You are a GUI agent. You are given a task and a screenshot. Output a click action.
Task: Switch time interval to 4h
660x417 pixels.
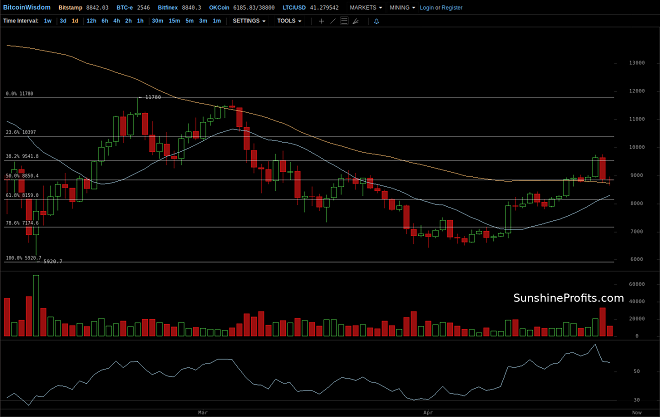(x=117, y=21)
